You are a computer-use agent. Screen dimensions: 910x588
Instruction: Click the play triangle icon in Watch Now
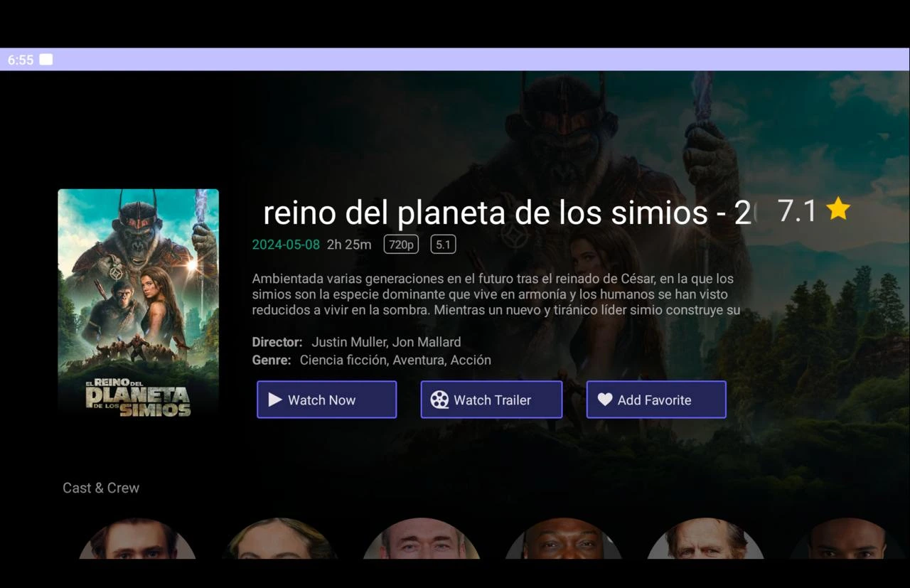(x=274, y=400)
